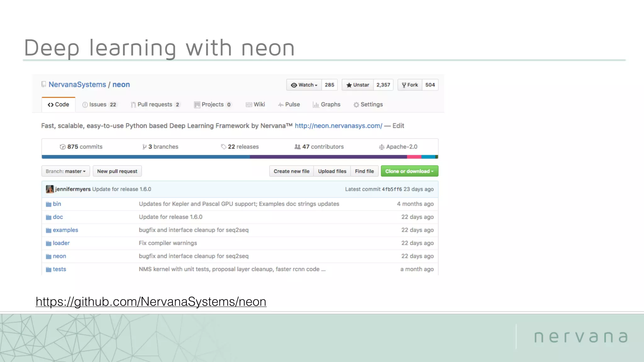Click the 2,357 stargazers count
644x362 pixels.
click(383, 85)
